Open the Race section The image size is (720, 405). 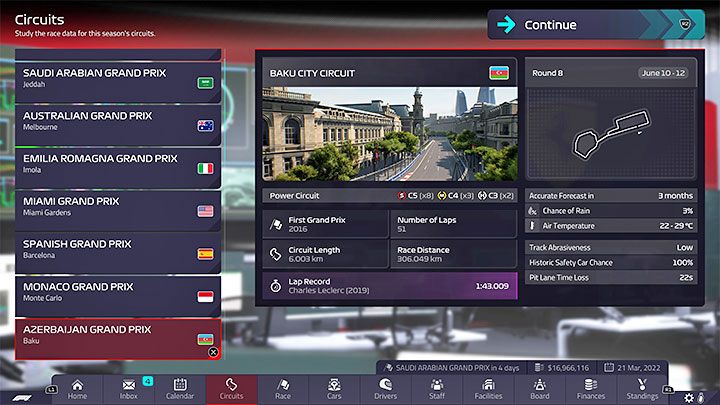click(283, 389)
